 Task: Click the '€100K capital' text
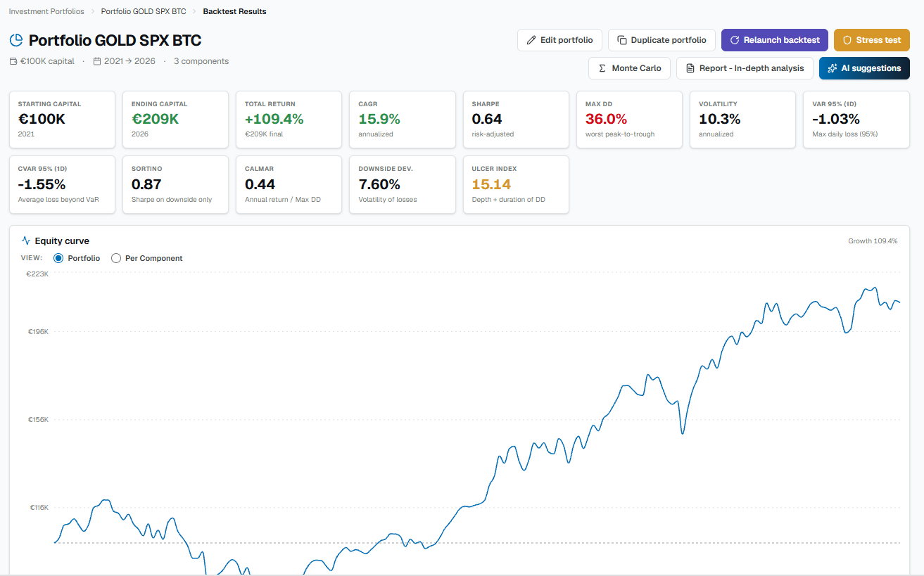tap(47, 61)
